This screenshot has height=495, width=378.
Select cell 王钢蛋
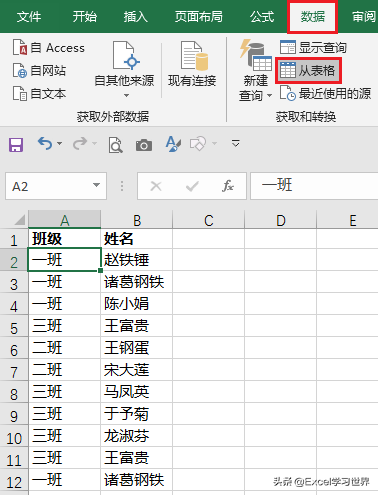pos(137,348)
